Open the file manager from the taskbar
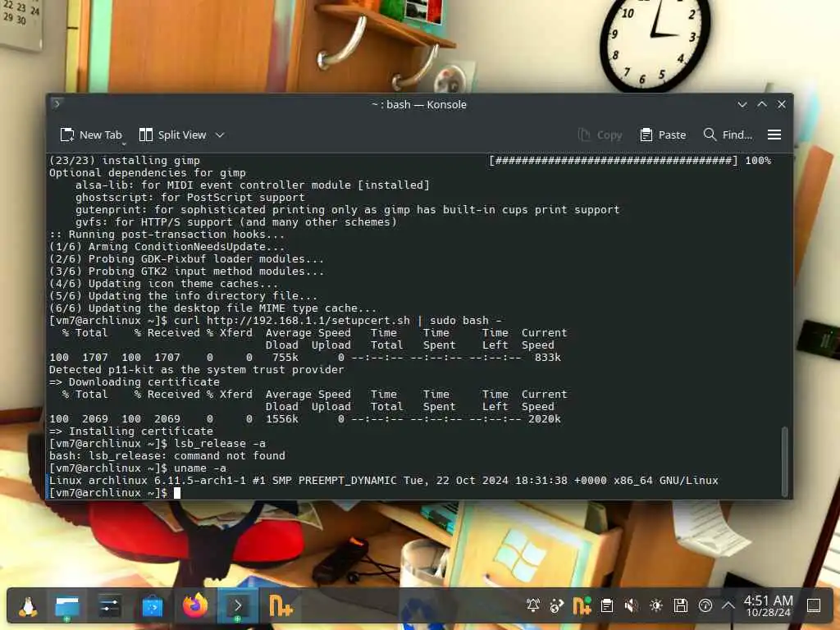Image resolution: width=840 pixels, height=630 pixels. [x=67, y=606]
